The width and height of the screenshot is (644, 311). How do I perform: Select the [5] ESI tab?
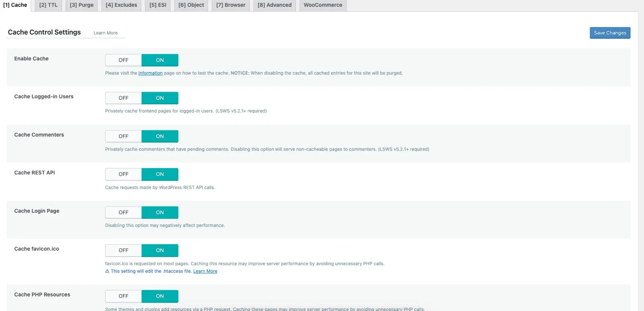click(x=158, y=5)
